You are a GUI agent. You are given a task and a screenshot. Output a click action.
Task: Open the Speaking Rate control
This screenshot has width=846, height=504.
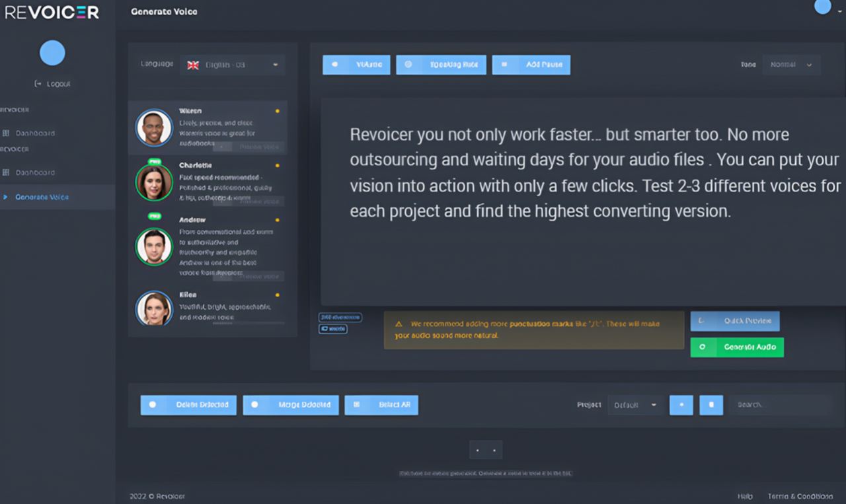point(410,64)
